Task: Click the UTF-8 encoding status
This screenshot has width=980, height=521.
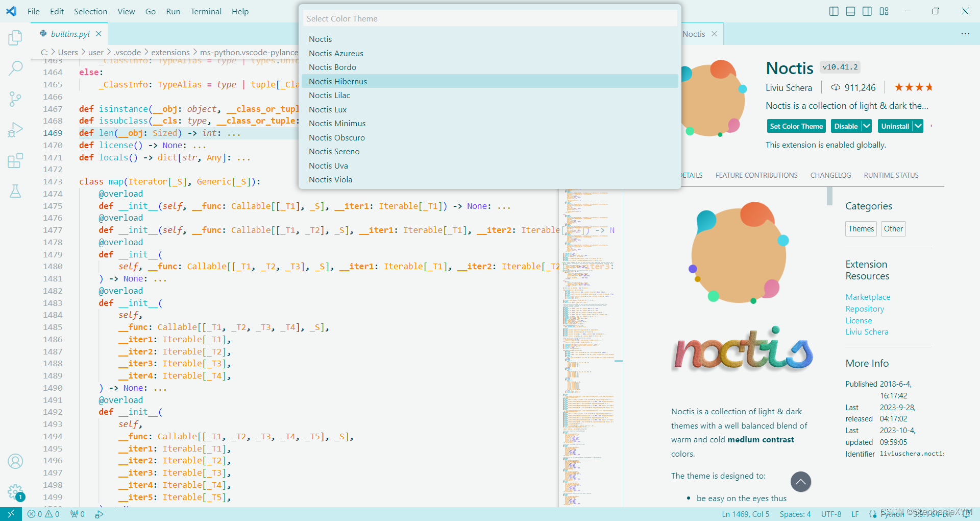Action: tap(831, 514)
